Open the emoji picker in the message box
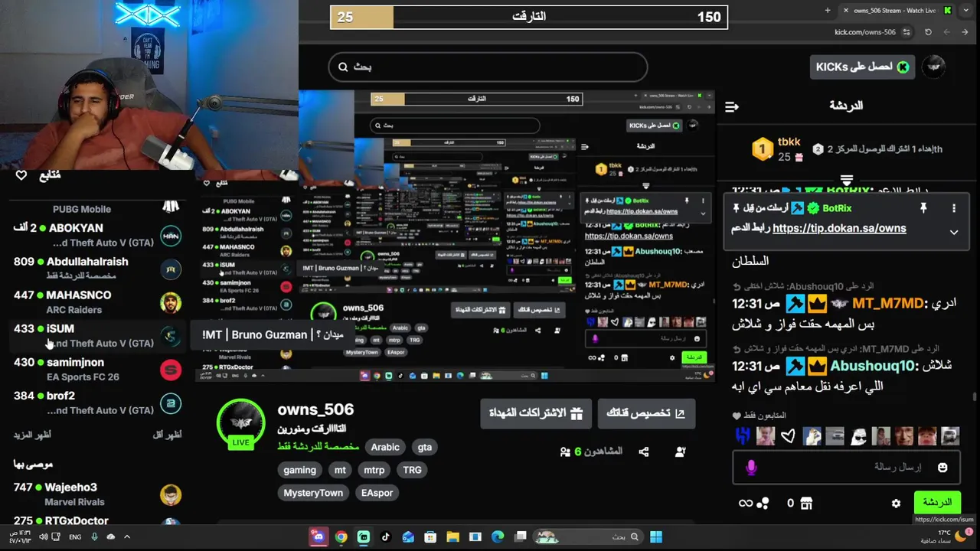 [x=942, y=467]
